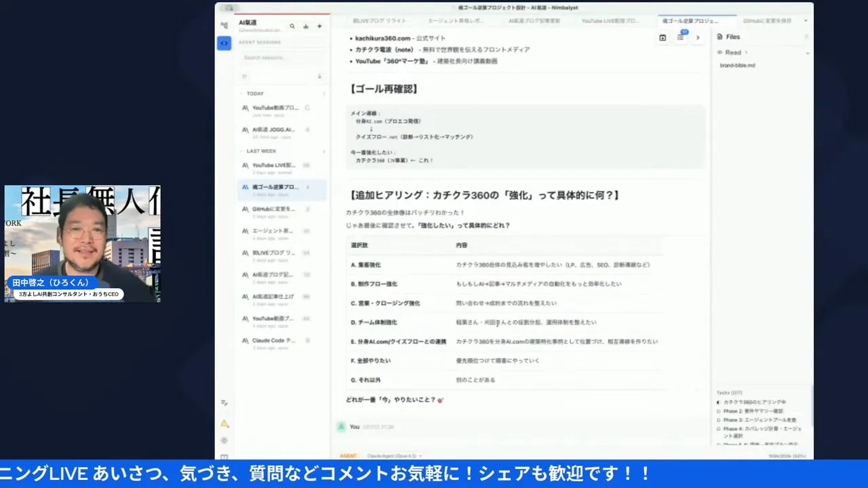The image size is (868, 488).
Task: Expand the chevron next to the list icon
Action: click(698, 38)
